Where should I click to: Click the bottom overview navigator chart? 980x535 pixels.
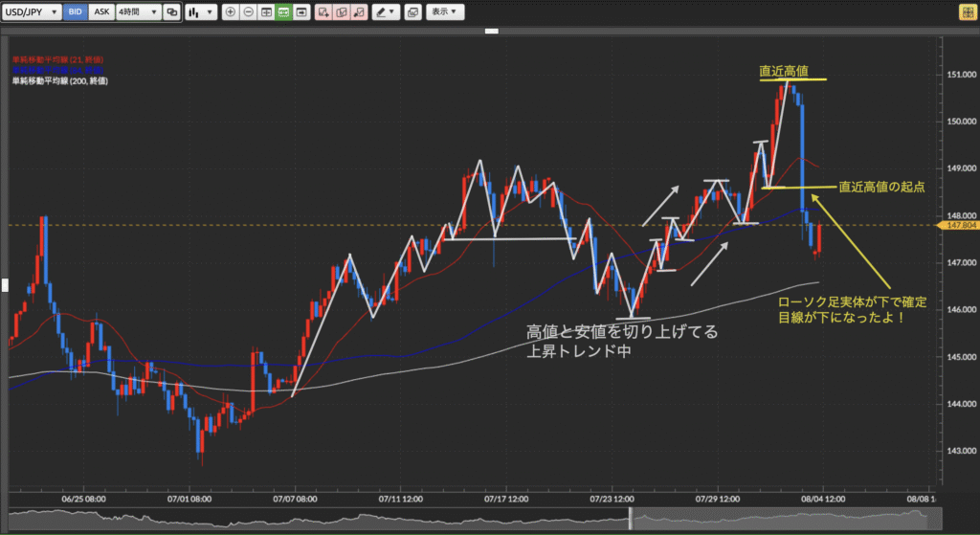click(x=475, y=519)
